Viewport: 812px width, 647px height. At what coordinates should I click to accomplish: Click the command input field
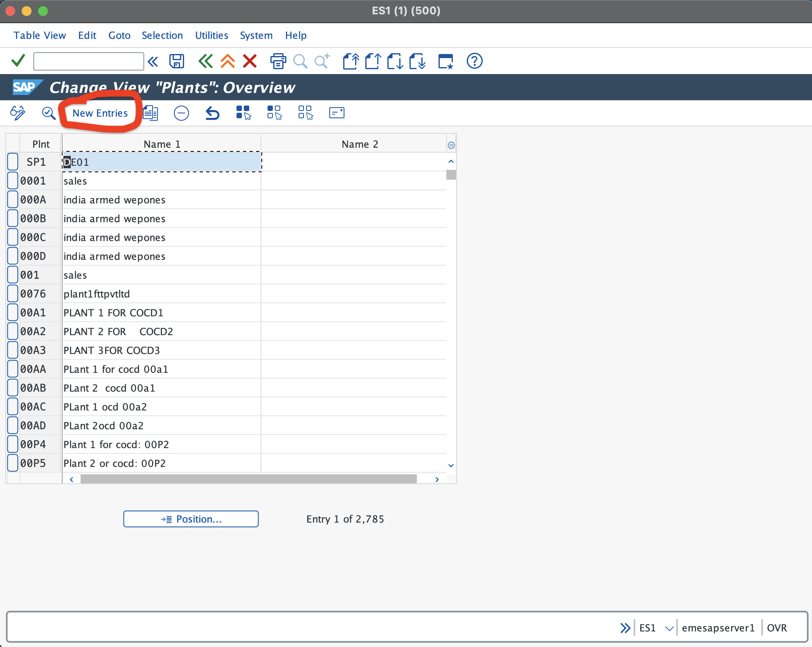point(89,61)
